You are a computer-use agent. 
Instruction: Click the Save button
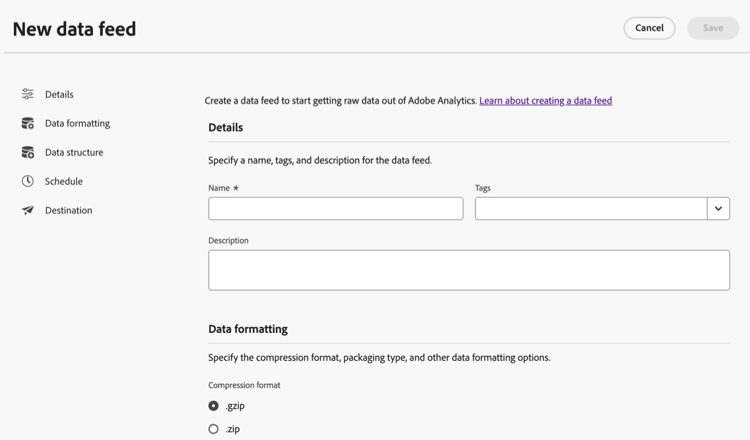point(712,28)
